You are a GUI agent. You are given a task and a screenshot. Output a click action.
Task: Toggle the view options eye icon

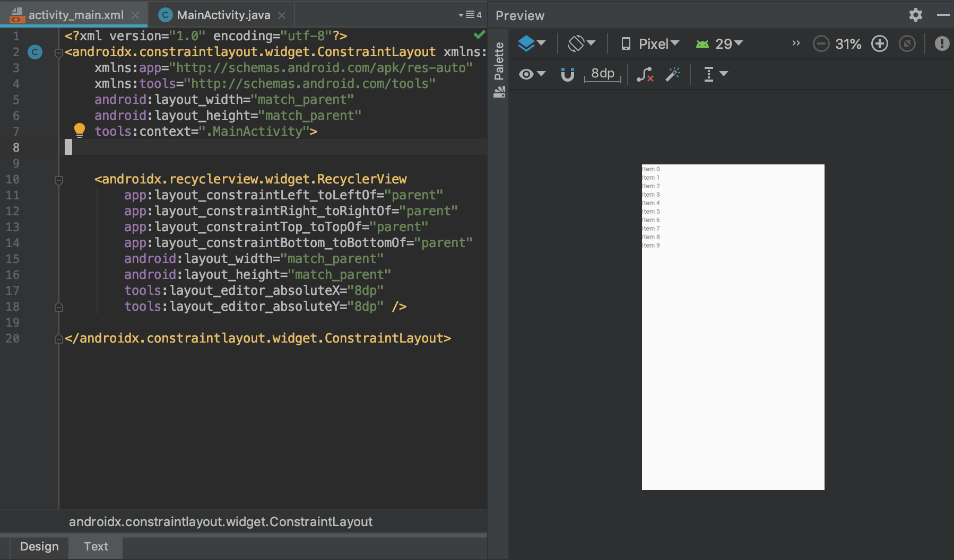coord(527,74)
